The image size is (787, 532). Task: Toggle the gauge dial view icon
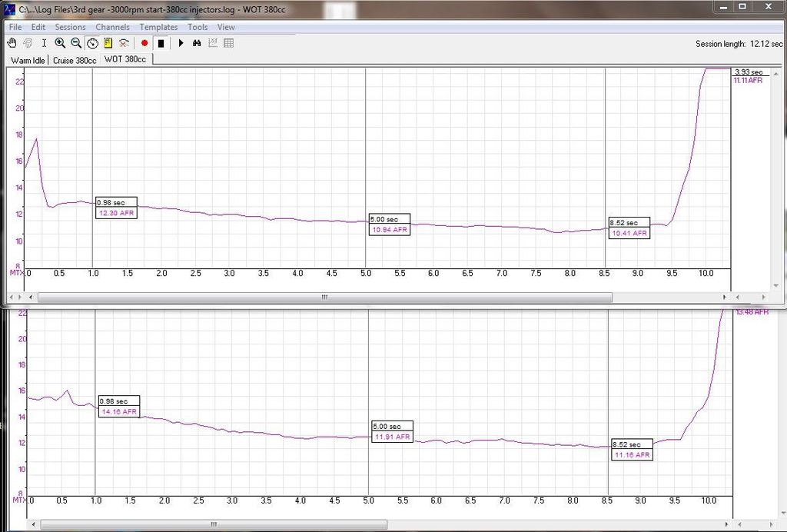(92, 43)
